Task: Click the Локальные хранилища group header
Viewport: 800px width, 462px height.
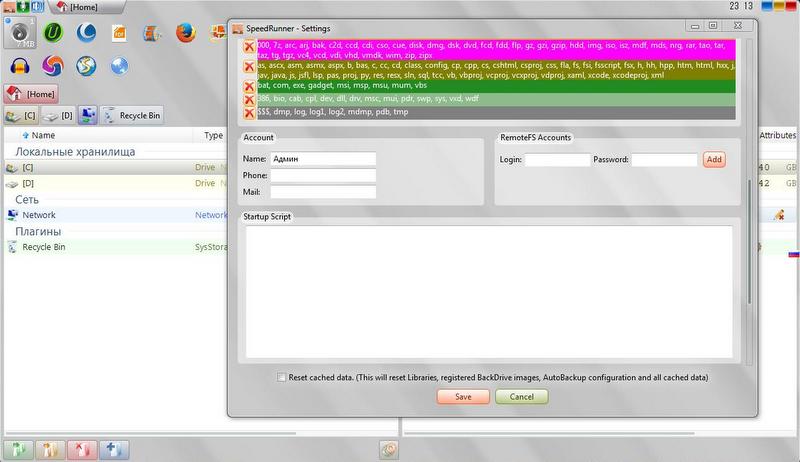Action: click(75, 151)
